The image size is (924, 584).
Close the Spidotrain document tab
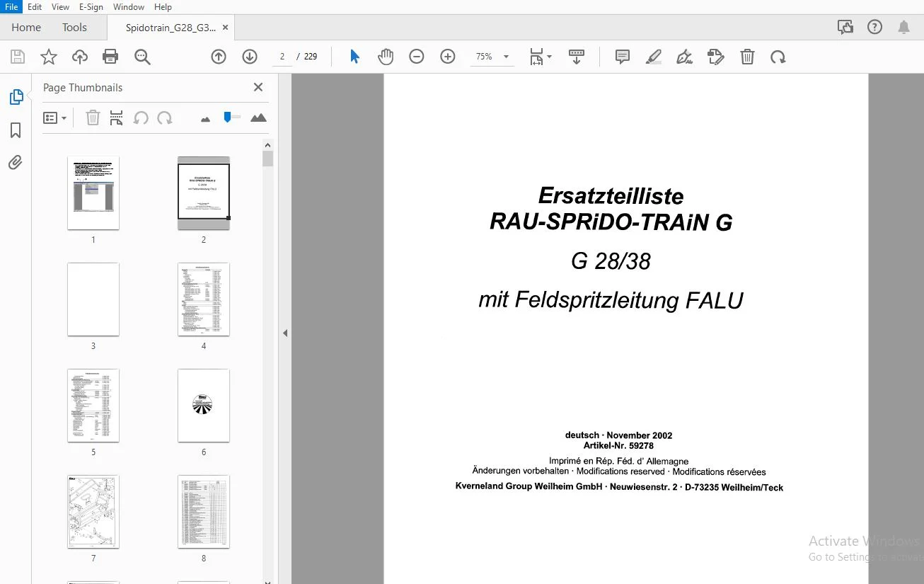pyautogui.click(x=225, y=28)
